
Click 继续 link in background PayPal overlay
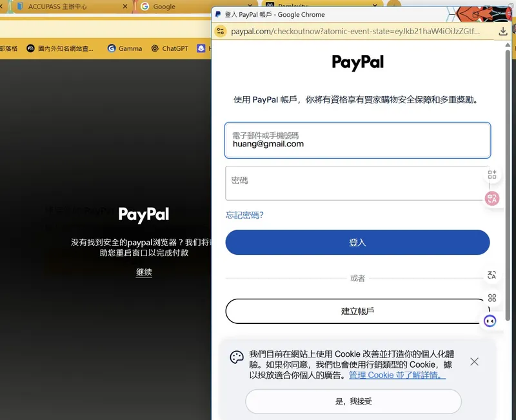[144, 272]
